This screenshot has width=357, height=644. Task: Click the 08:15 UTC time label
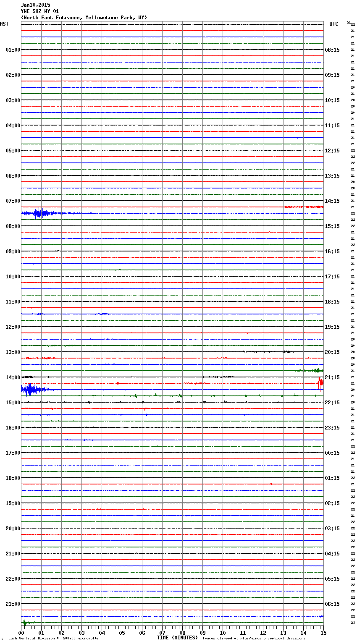pyautogui.click(x=332, y=50)
